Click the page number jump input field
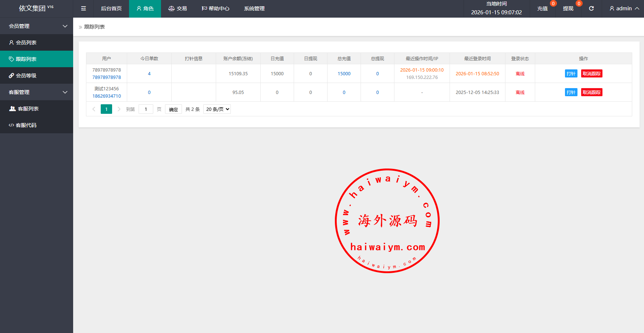644x333 pixels. coord(146,109)
